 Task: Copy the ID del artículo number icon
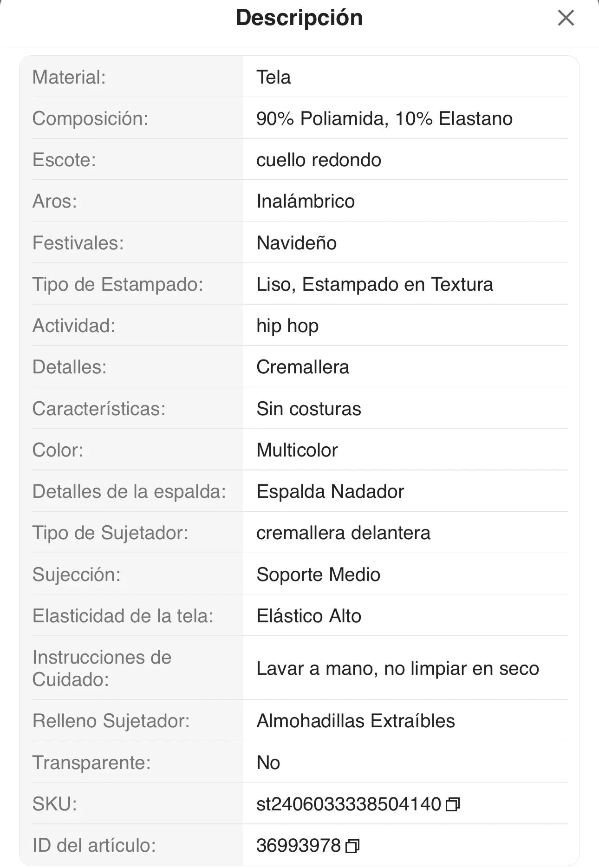click(x=352, y=846)
